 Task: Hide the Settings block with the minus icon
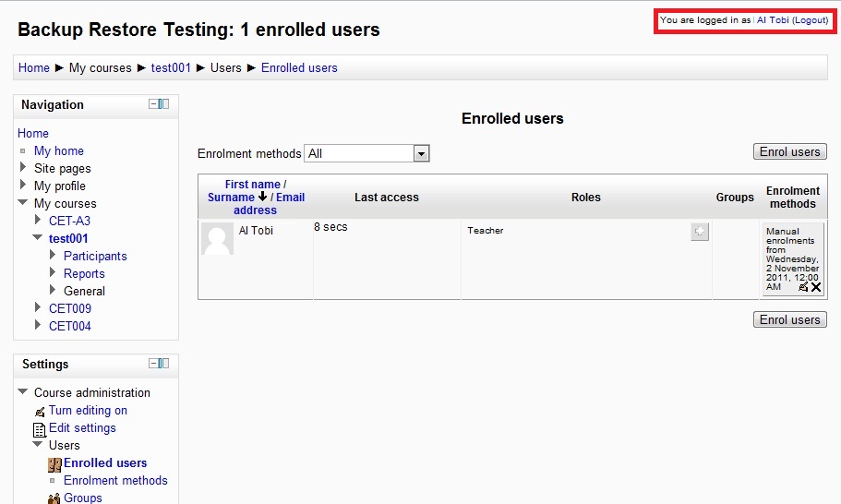153,364
